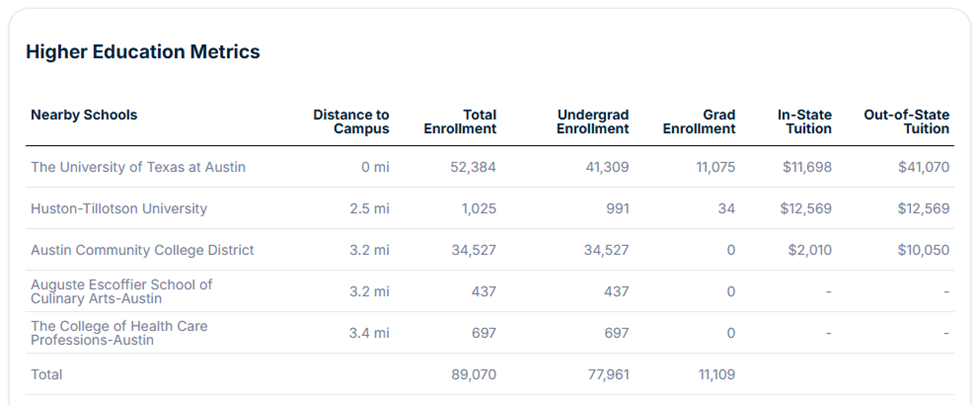This screenshot has width=975, height=405.
Task: Select The College of Health Care Professions-Austin
Action: (119, 333)
